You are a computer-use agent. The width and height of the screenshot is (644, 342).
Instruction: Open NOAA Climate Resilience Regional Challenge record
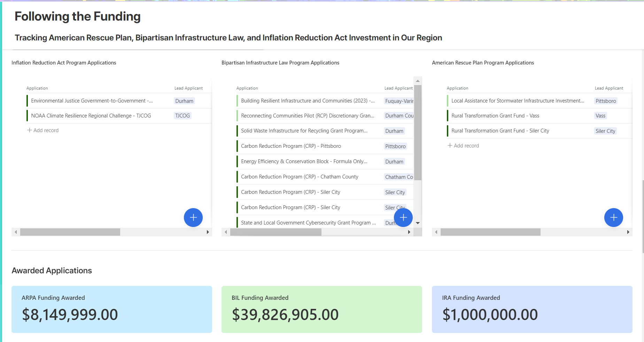tap(91, 116)
